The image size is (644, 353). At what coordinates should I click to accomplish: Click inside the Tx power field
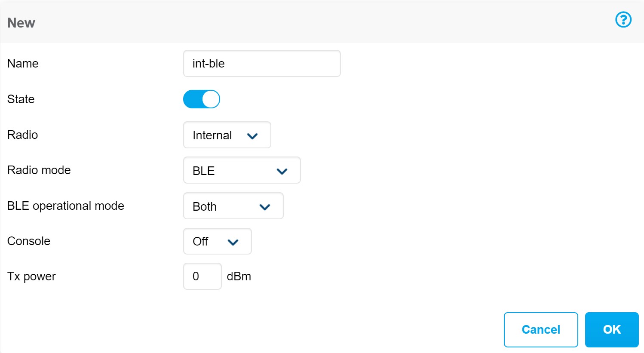pyautogui.click(x=202, y=276)
